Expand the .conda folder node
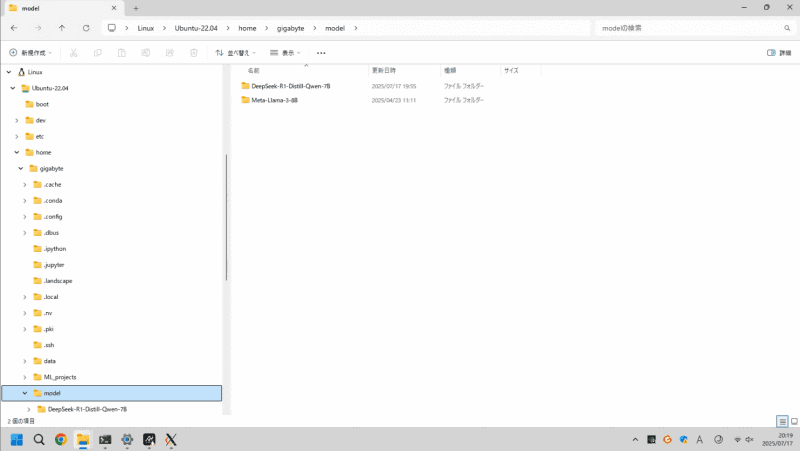This screenshot has width=800, height=451. (x=24, y=201)
